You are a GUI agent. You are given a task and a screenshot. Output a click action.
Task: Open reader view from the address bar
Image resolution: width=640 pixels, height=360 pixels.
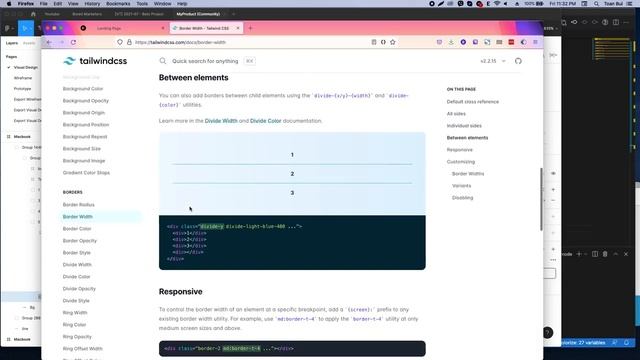373,42
